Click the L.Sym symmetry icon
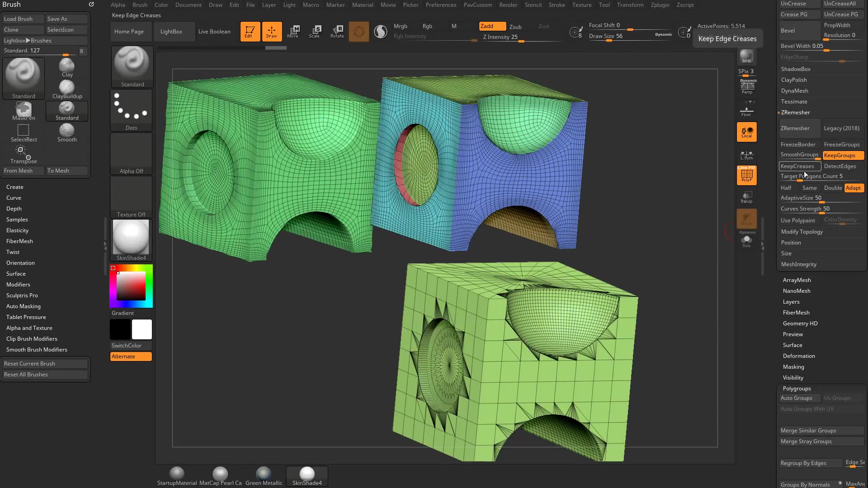 pyautogui.click(x=747, y=154)
